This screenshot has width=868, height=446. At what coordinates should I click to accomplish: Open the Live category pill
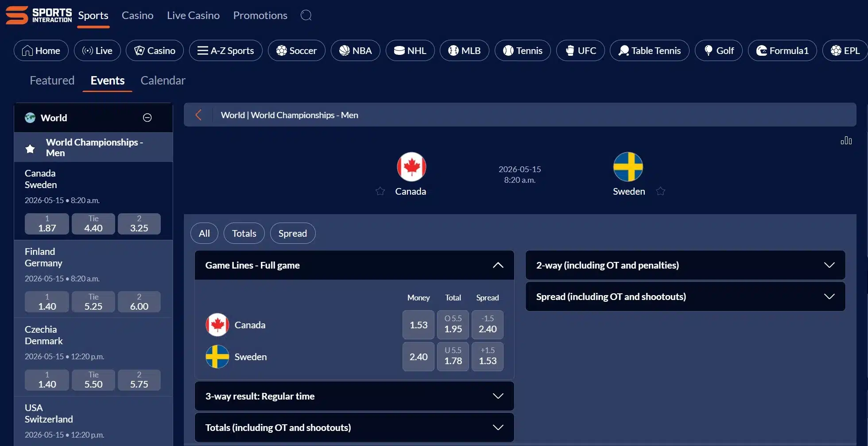97,50
